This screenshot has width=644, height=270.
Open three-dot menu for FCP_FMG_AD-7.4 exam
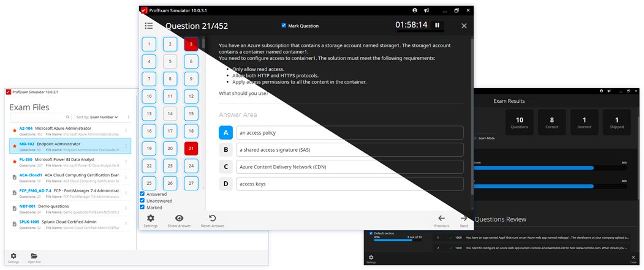(x=126, y=193)
